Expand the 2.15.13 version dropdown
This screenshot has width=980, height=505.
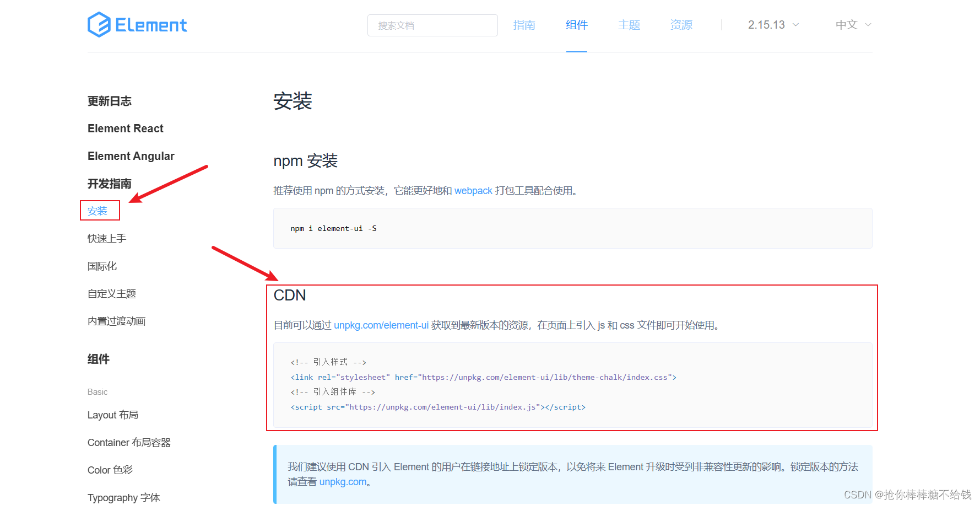(773, 25)
